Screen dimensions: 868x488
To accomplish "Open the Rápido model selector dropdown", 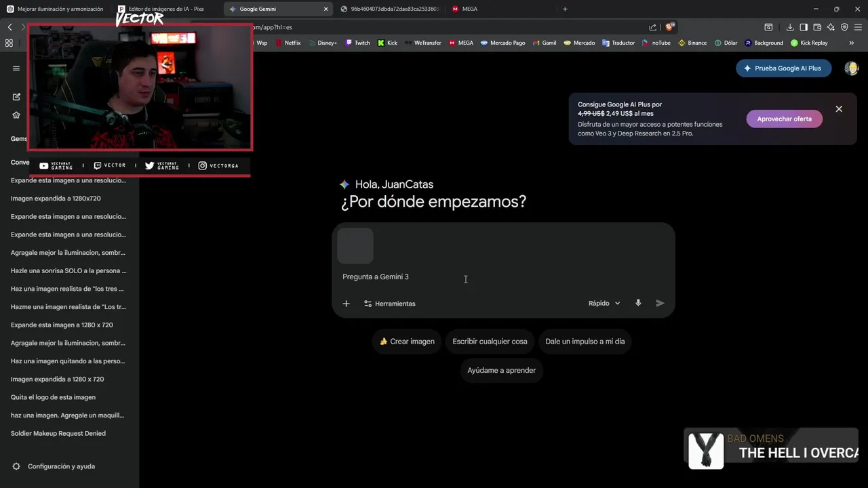I will tap(604, 303).
